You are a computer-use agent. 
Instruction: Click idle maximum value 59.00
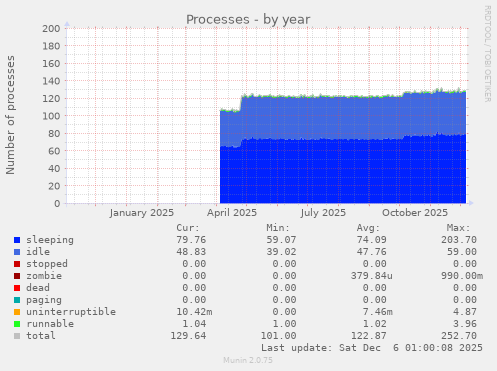click(x=462, y=252)
